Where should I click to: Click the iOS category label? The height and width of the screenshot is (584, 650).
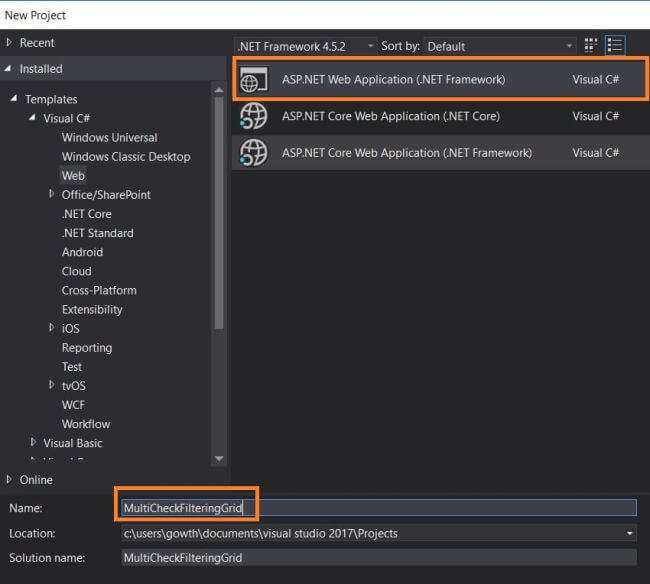click(x=70, y=329)
